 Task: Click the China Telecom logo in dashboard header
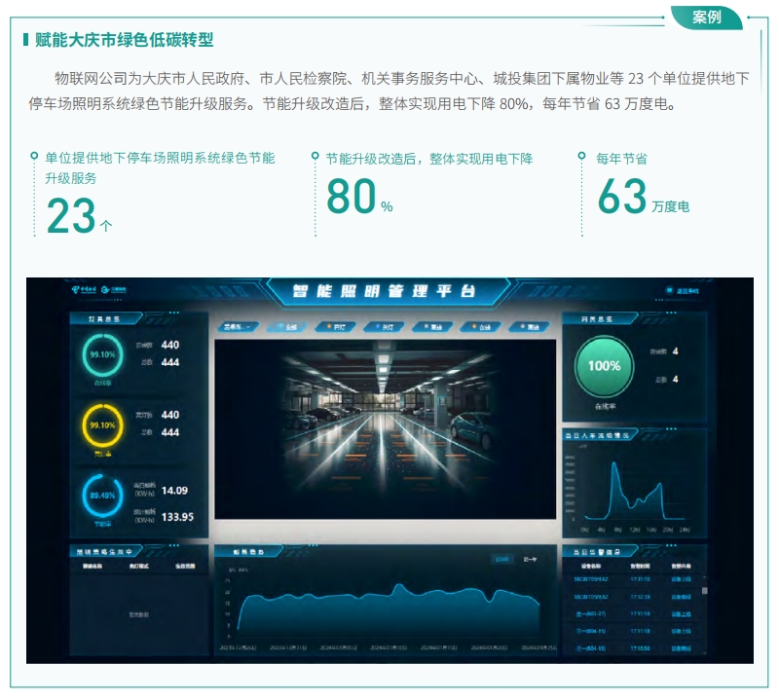tap(83, 290)
